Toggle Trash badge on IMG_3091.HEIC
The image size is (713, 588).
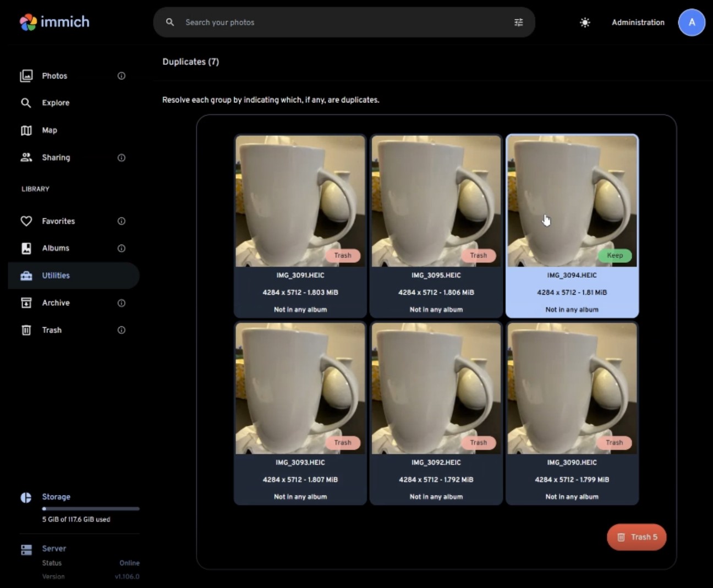point(342,255)
